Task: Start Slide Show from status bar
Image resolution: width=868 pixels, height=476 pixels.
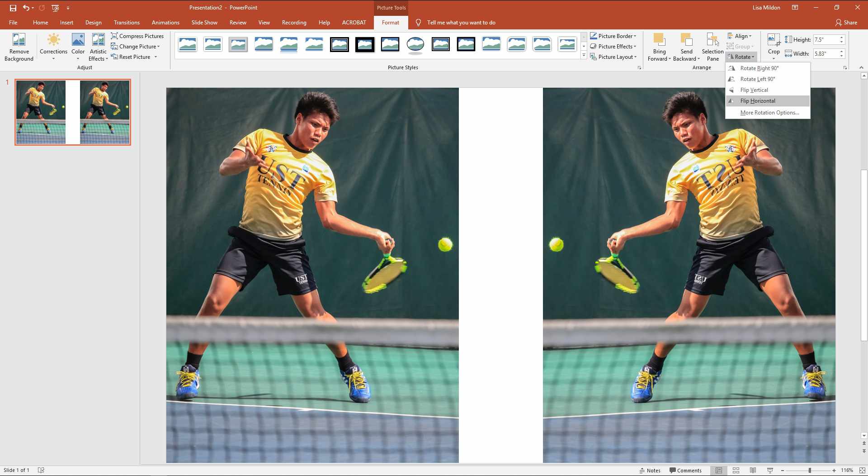Action: pyautogui.click(x=770, y=471)
